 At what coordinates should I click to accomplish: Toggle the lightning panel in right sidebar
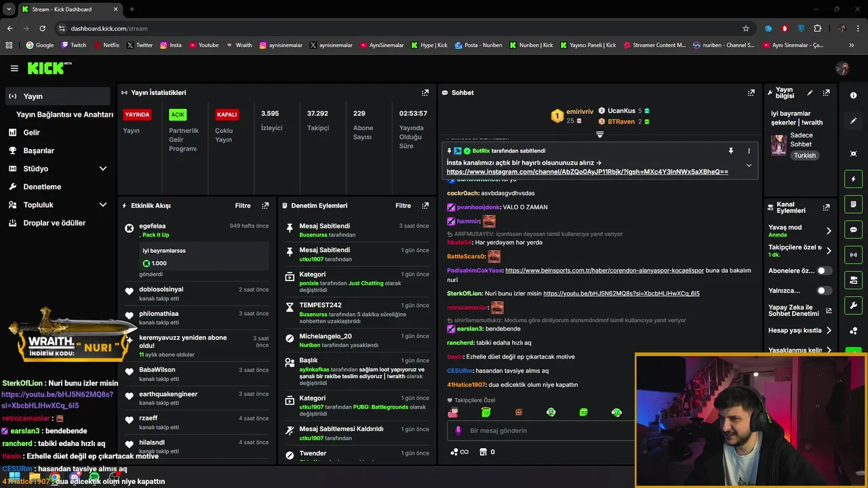tap(853, 179)
